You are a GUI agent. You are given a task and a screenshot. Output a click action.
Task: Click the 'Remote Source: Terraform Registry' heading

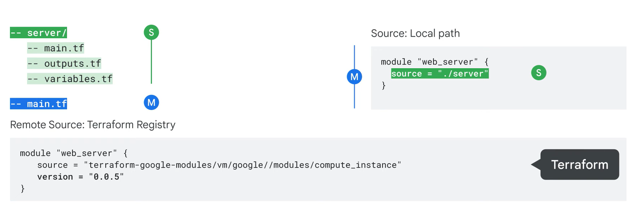coord(93,125)
